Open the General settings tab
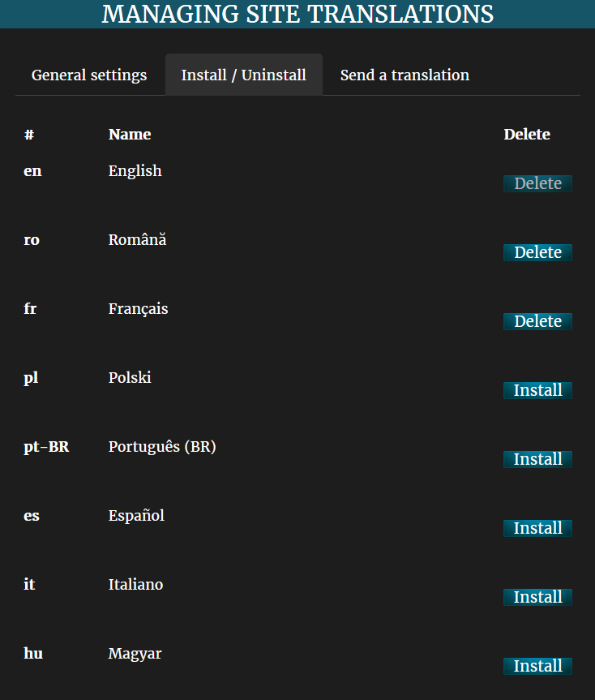The height and width of the screenshot is (700, 595). 89,75
